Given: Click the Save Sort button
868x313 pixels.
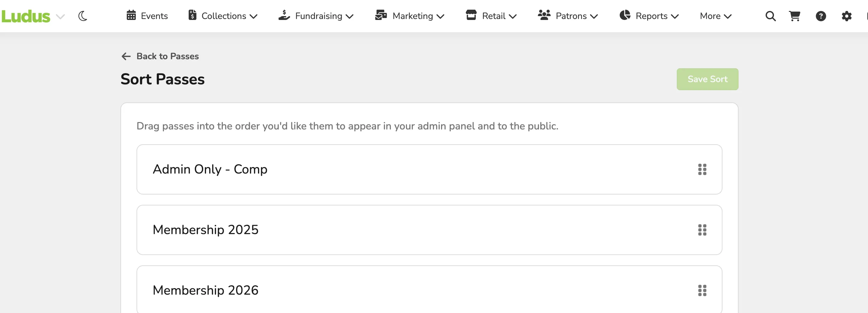Looking at the screenshot, I should point(707,79).
